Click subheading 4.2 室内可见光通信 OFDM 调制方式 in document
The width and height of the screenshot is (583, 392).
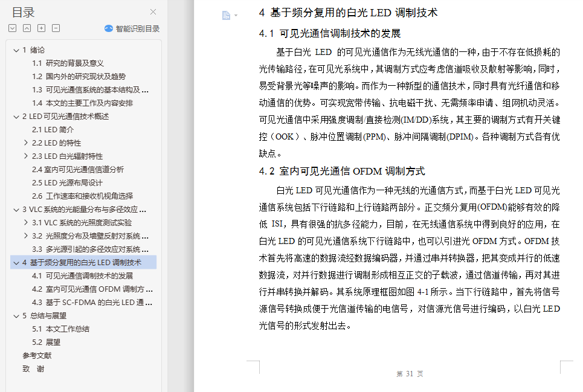(342, 172)
